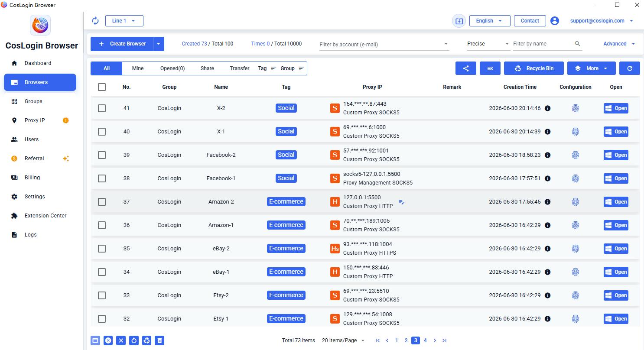Open fingerprint configuration for X-2
Image resolution: width=644 pixels, height=350 pixels.
point(576,108)
